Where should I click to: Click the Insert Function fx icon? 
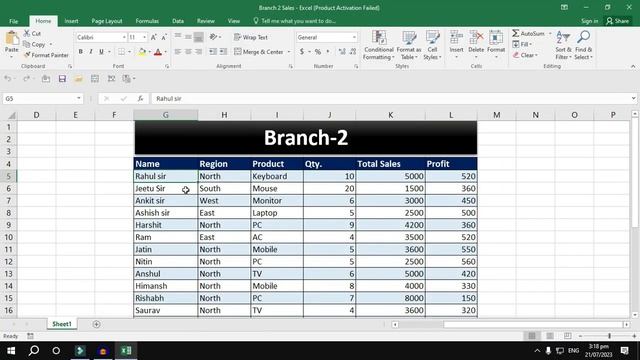point(140,98)
